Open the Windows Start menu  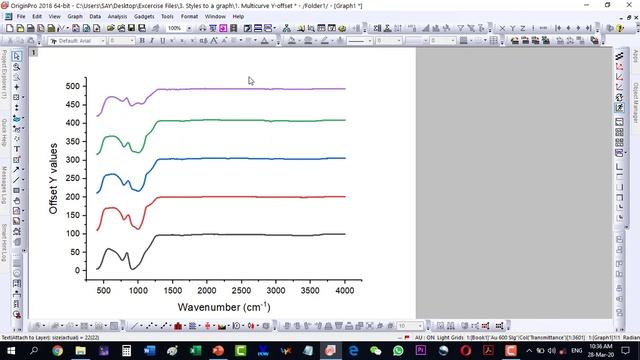(11, 351)
